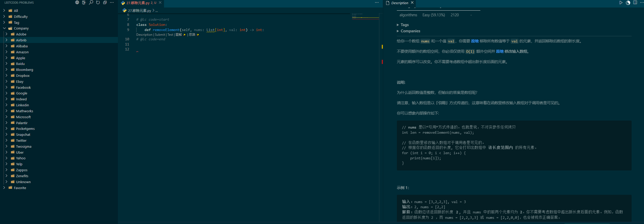
Task: Open the 题解 code lens link
Action: coord(180,35)
